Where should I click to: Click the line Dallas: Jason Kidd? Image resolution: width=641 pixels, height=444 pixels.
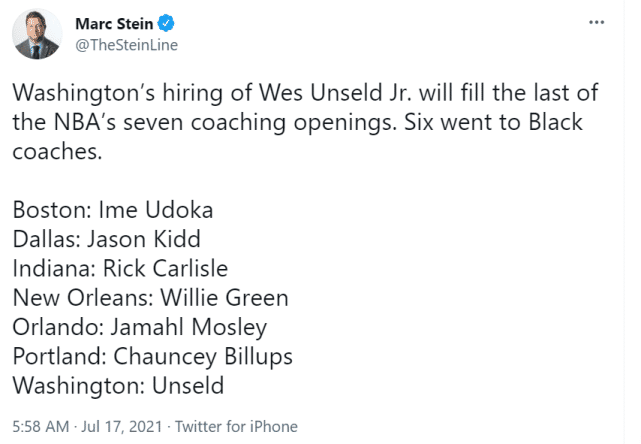(x=106, y=240)
